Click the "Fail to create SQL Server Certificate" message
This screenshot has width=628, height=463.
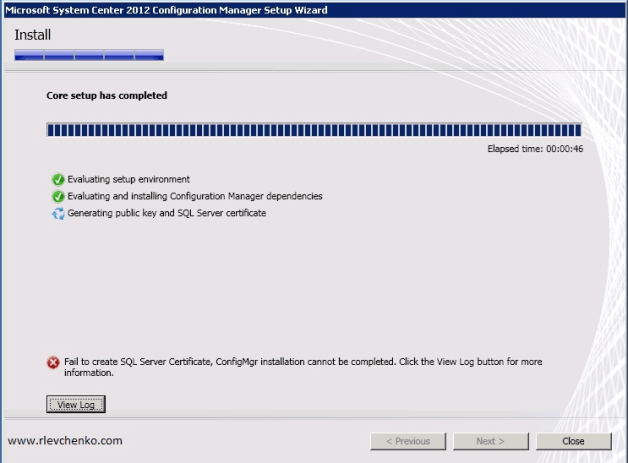pyautogui.click(x=303, y=367)
